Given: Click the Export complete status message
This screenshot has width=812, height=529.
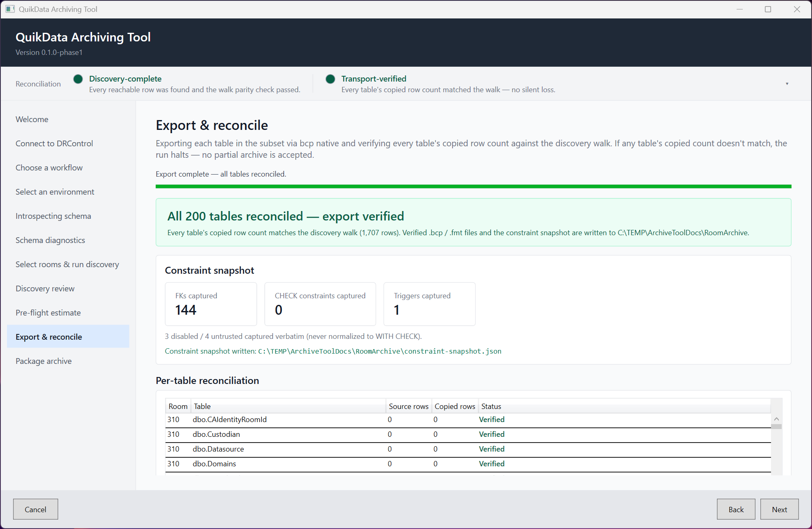Looking at the screenshot, I should pyautogui.click(x=221, y=174).
